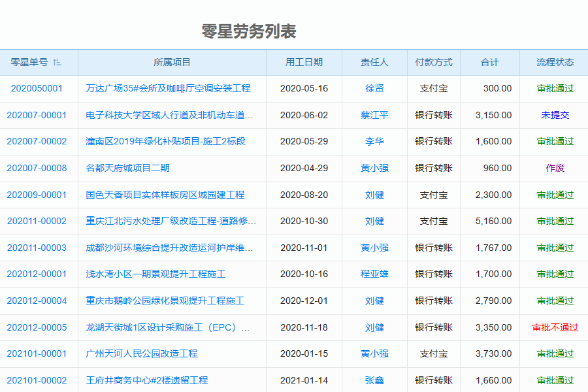Viewport: 588px width, 392px height.
Task: Click the 所属项目 column header
Action: click(x=172, y=62)
